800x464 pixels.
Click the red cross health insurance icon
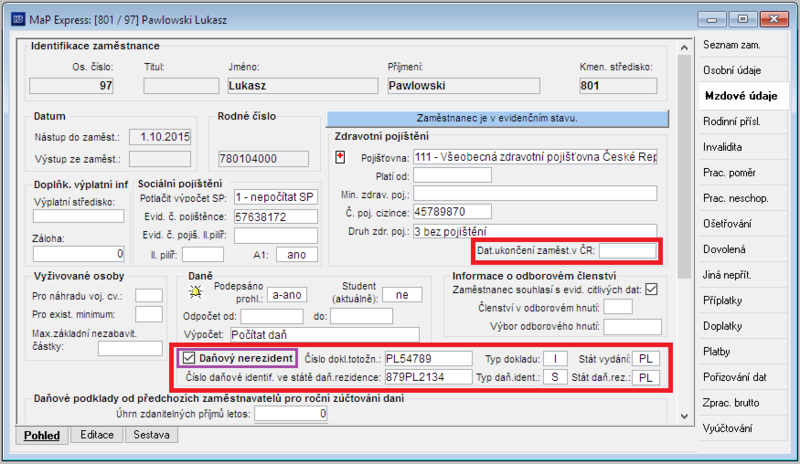(x=340, y=157)
